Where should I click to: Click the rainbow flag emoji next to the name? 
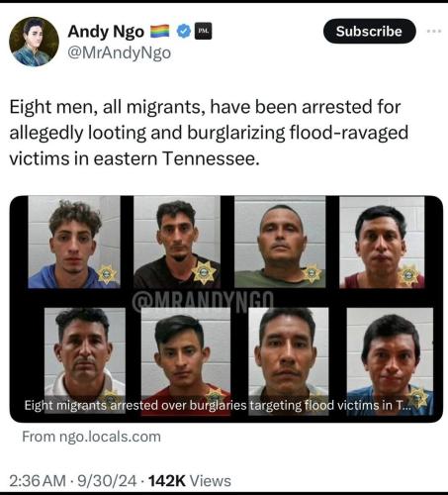(x=160, y=32)
